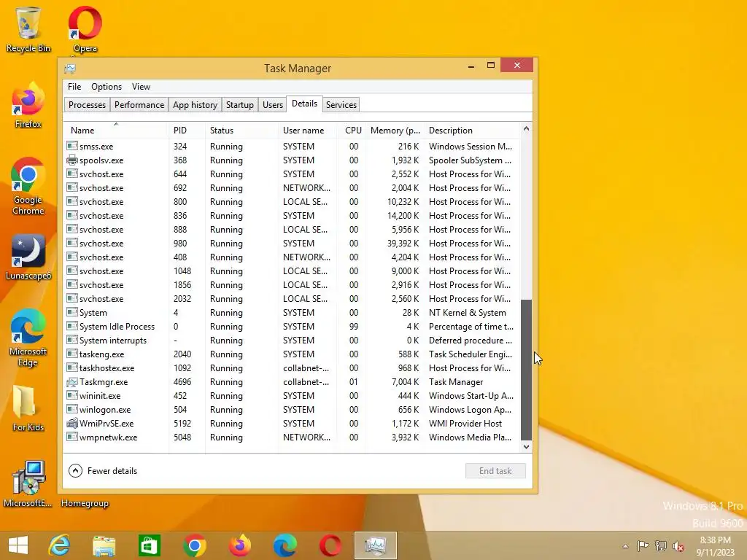Switch to the Users tab
The width and height of the screenshot is (747, 560).
coord(273,105)
